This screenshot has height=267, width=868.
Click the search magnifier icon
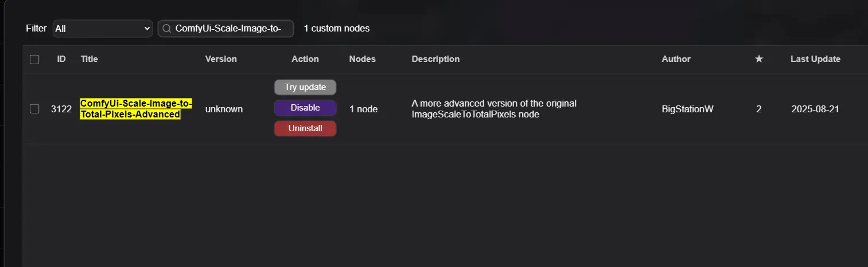pyautogui.click(x=166, y=29)
